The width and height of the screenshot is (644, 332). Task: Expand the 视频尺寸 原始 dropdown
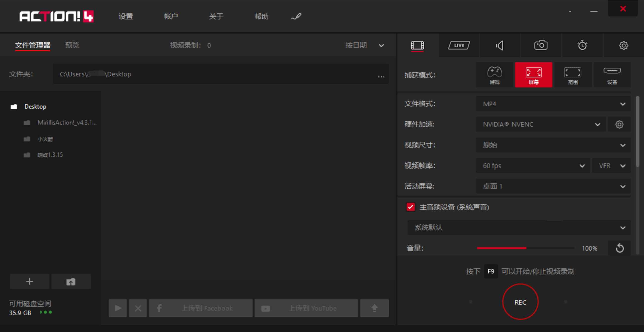tap(553, 145)
